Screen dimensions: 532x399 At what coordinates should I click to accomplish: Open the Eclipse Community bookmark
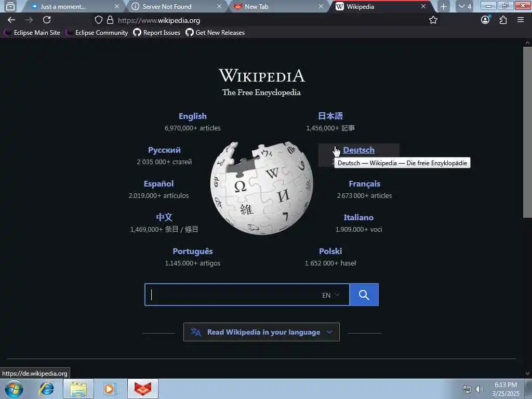97,33
